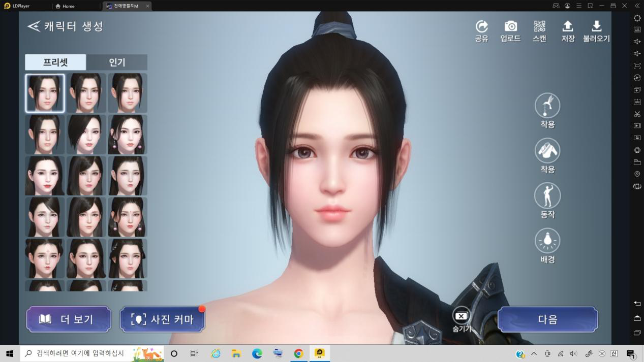Viewport: 644px width, 362px height.
Task: Close the 천애명월도M tab
Action: (x=147, y=6)
